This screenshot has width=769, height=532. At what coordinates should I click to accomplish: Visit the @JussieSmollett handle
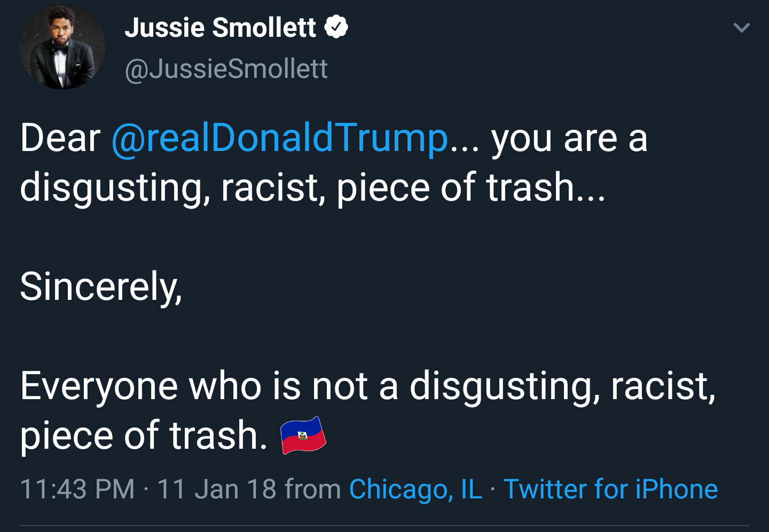coord(226,69)
